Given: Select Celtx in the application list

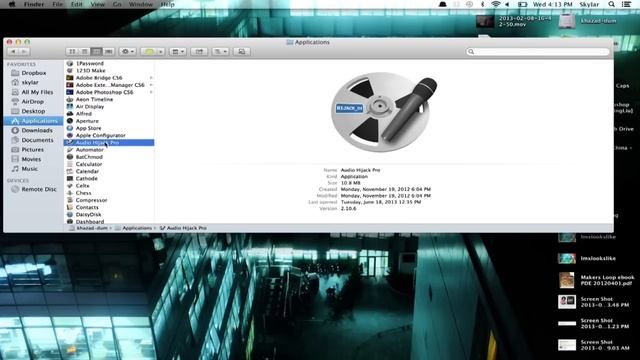Looking at the screenshot, I should click(x=109, y=186).
